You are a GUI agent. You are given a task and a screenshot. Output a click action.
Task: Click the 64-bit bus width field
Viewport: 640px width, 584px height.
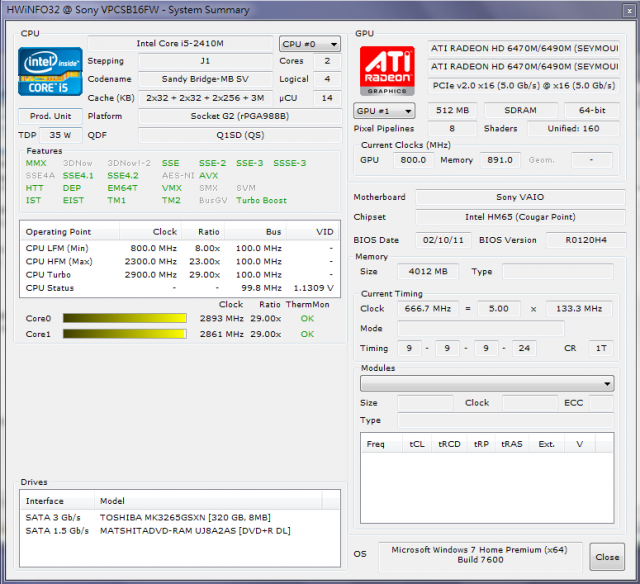(592, 110)
